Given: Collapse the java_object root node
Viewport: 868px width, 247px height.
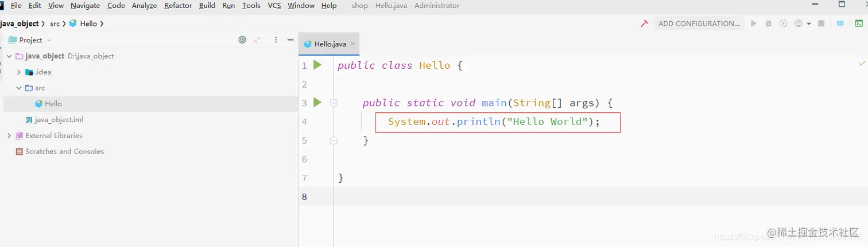Looking at the screenshot, I should pos(9,56).
